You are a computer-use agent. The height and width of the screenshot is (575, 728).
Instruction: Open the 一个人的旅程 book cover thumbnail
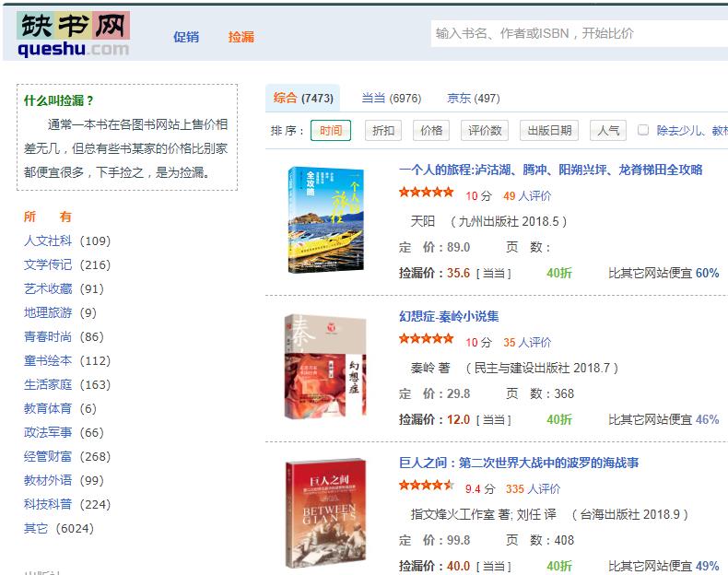(x=325, y=219)
